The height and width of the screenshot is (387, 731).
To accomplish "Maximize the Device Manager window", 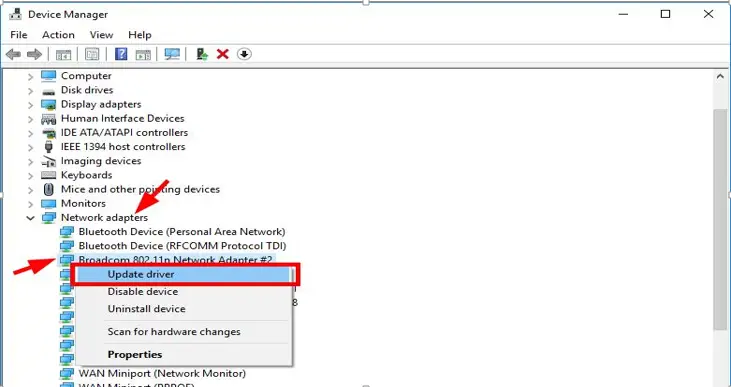I will click(x=666, y=14).
